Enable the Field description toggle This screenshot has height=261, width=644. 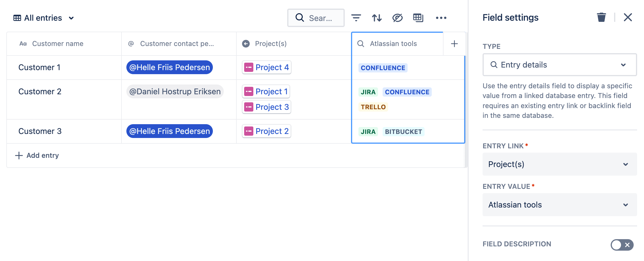pos(622,245)
